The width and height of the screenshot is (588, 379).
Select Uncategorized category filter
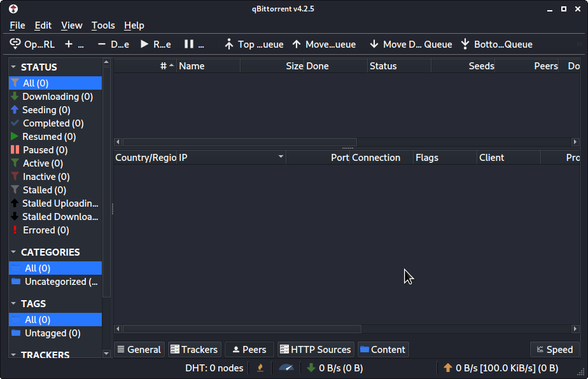(x=55, y=282)
